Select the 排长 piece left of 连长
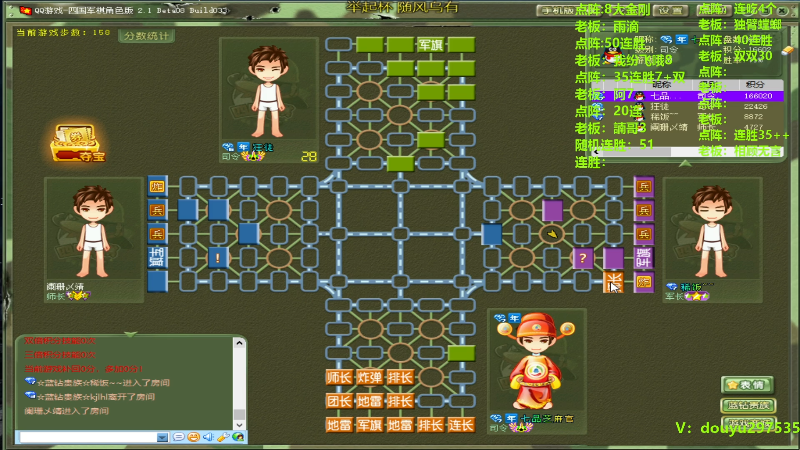800x450 pixels. click(431, 425)
